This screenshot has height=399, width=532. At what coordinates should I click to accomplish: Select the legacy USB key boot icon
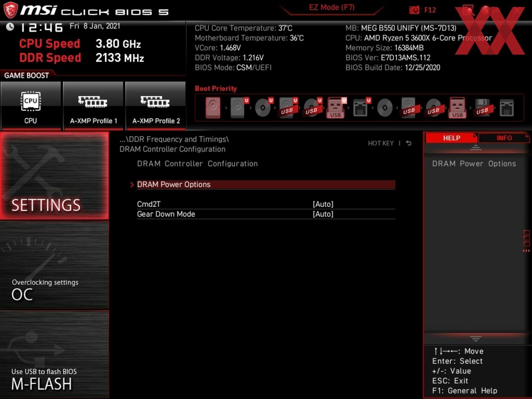(458, 108)
